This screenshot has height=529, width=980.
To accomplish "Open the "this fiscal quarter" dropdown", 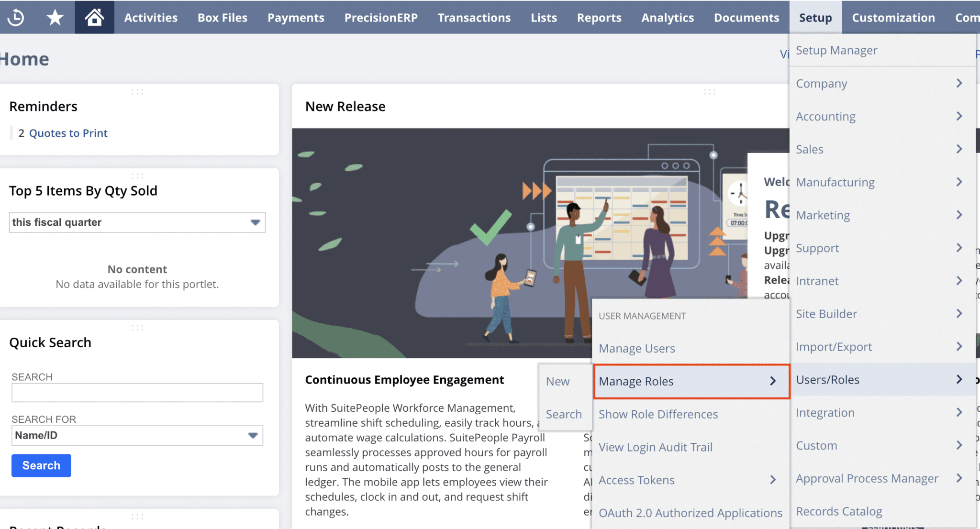I will pyautogui.click(x=254, y=222).
